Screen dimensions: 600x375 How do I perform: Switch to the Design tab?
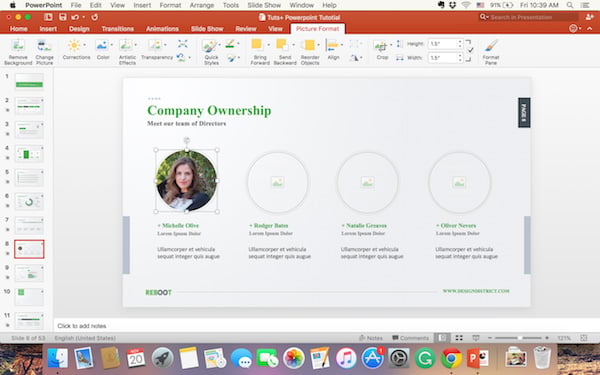[x=79, y=29]
